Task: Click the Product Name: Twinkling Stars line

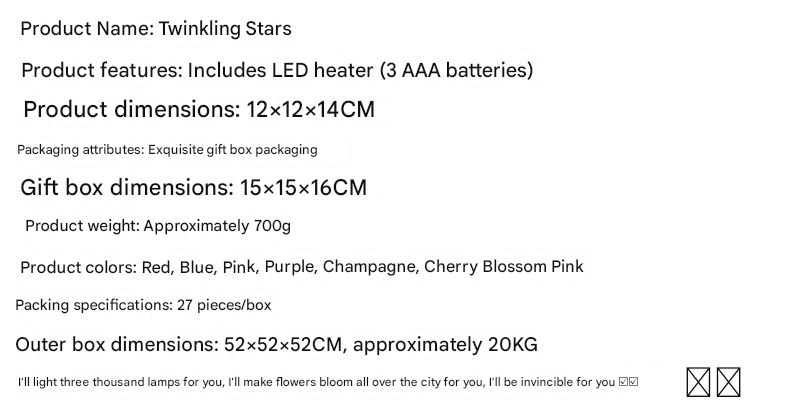Action: pyautogui.click(x=156, y=29)
